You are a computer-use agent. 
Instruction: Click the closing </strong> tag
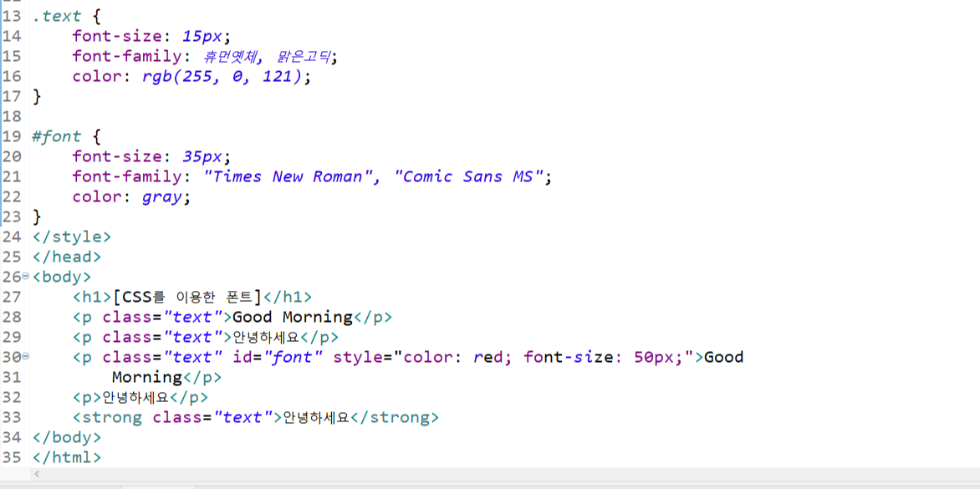pyautogui.click(x=394, y=416)
